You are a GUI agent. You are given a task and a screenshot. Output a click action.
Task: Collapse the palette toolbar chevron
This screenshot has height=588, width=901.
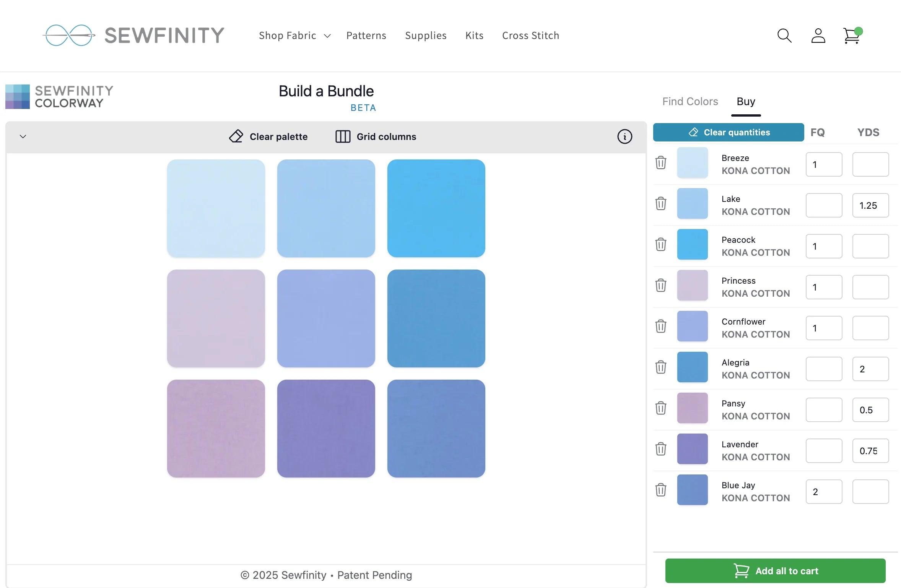tap(23, 136)
